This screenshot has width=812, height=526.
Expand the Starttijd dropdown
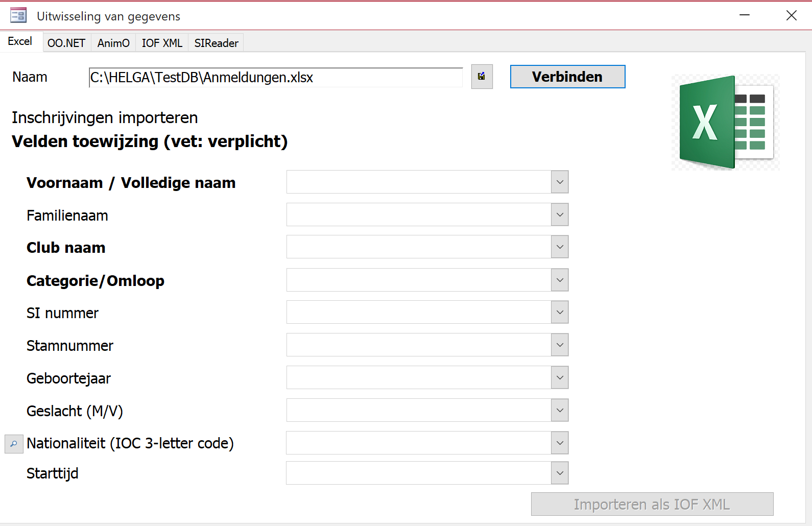tap(560, 473)
